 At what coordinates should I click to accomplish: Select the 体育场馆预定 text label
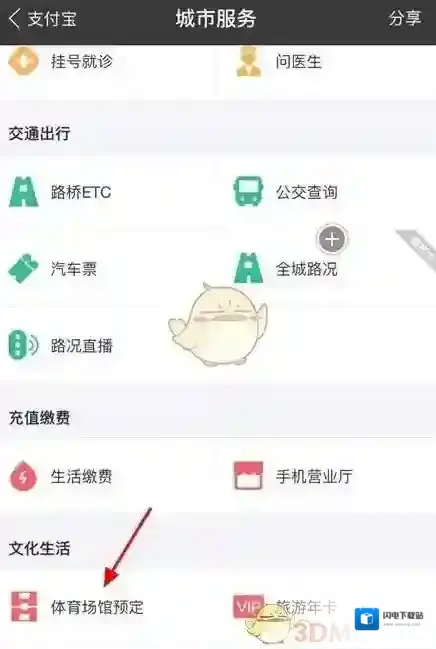(97, 607)
